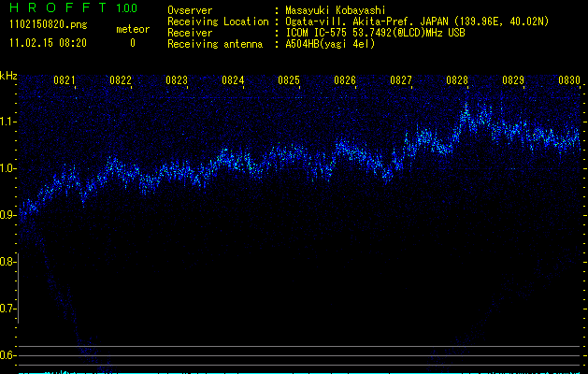Click the Receiver label
588x374 pixels.
(190, 33)
